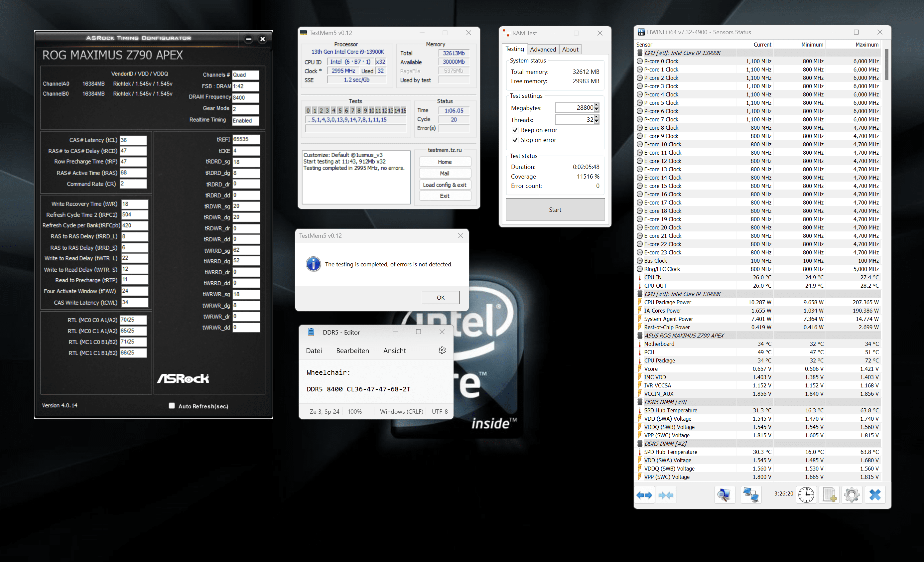Enable Auto Refresh(sec) checkbox
This screenshot has height=562, width=924.
click(172, 406)
